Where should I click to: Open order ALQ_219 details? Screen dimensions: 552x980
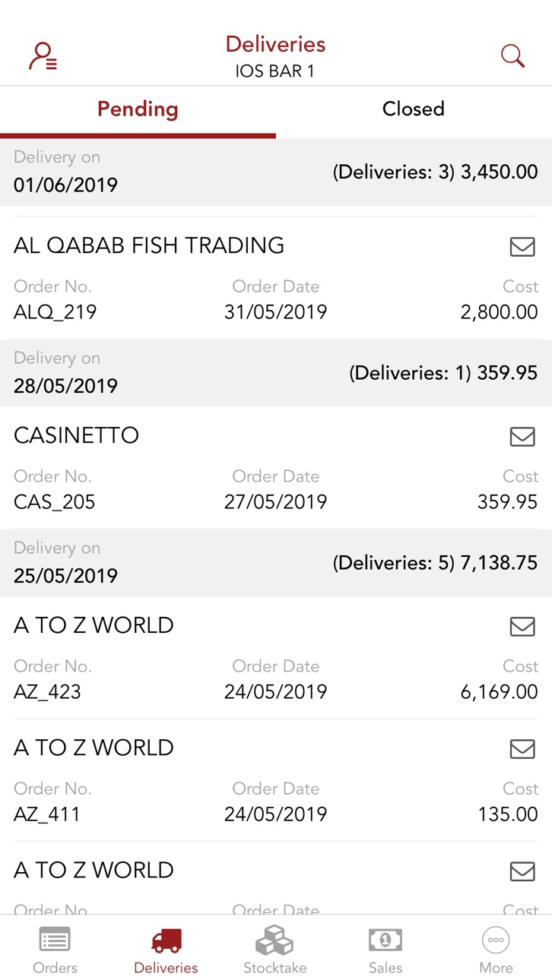[x=276, y=278]
